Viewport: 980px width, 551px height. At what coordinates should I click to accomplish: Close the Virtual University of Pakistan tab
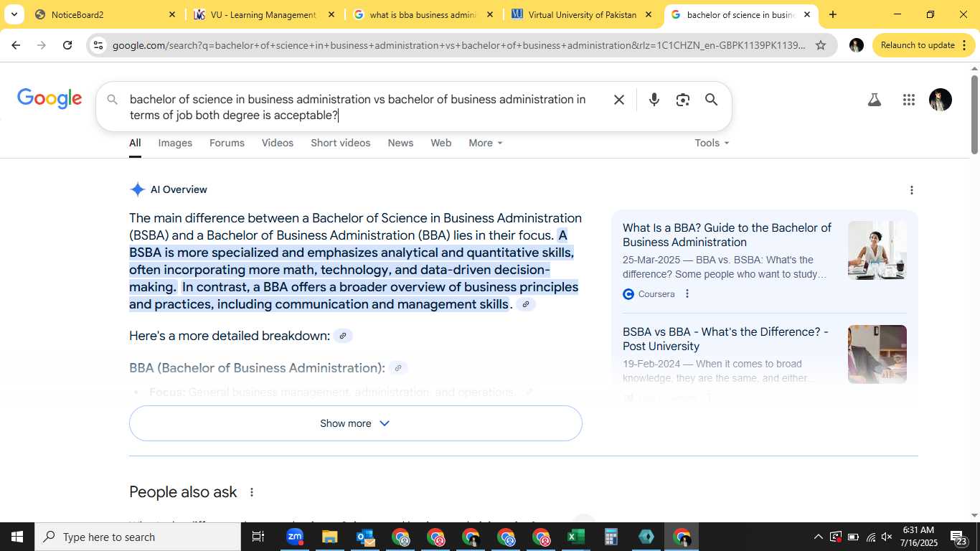[x=648, y=14]
